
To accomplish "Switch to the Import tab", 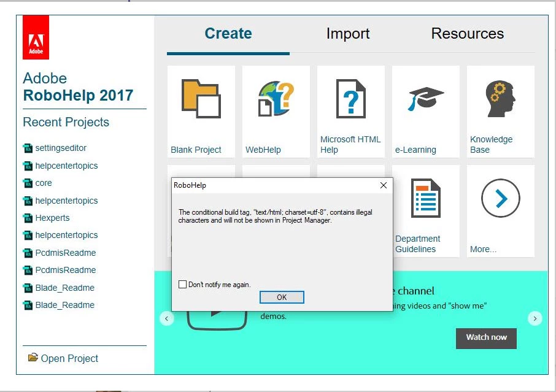I will (348, 34).
